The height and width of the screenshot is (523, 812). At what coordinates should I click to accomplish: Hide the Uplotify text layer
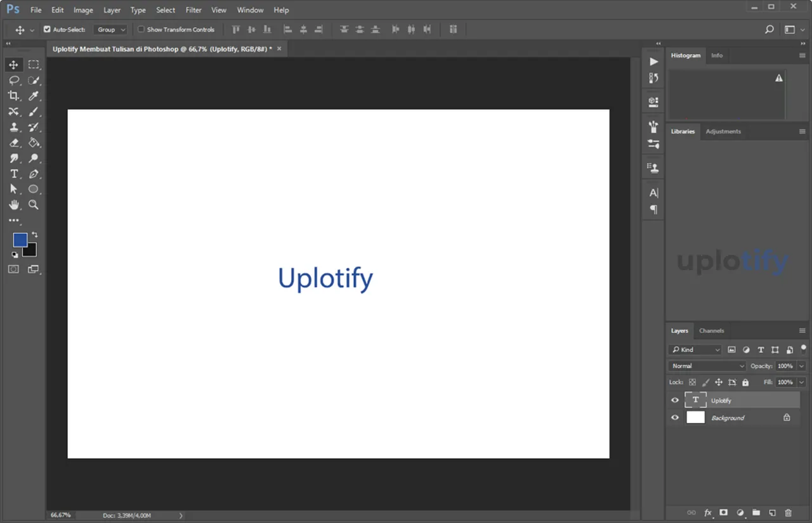coord(675,400)
